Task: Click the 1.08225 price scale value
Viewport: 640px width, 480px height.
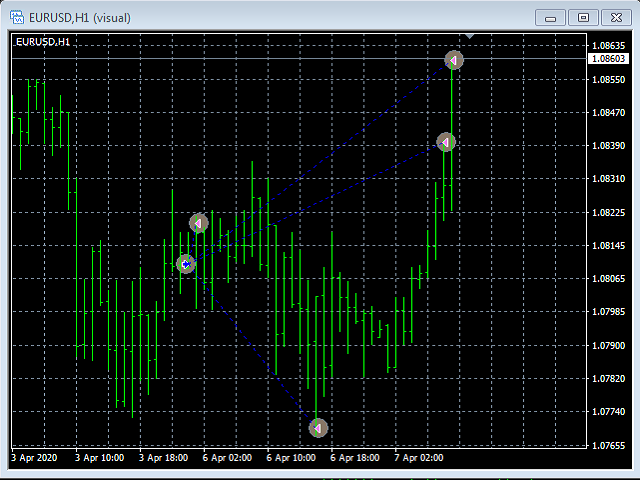Action: coord(608,213)
